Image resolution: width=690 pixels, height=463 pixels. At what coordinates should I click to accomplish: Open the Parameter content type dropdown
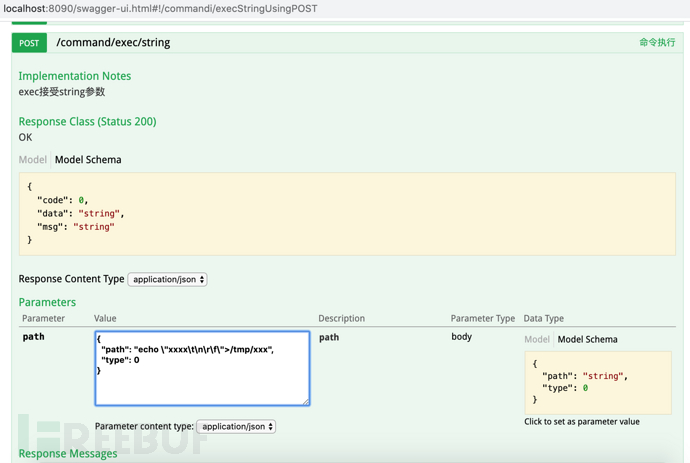(x=236, y=426)
